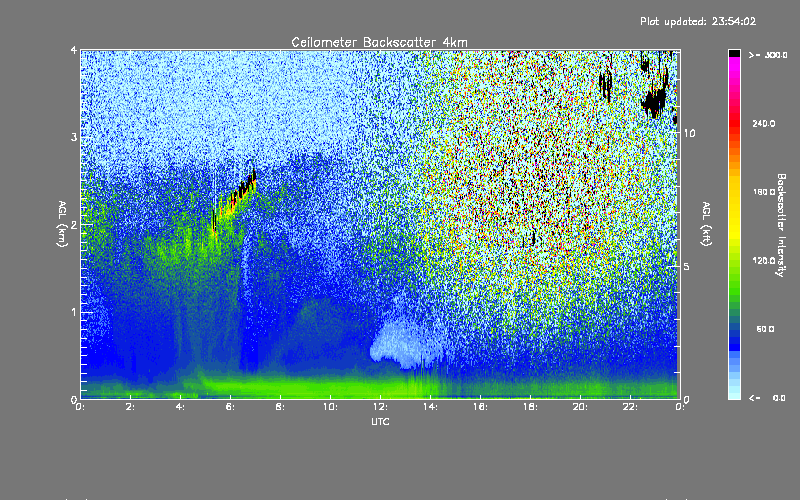Click the pale blue patch near 13 UTC
The width and height of the screenshot is (800, 500).
[406, 339]
